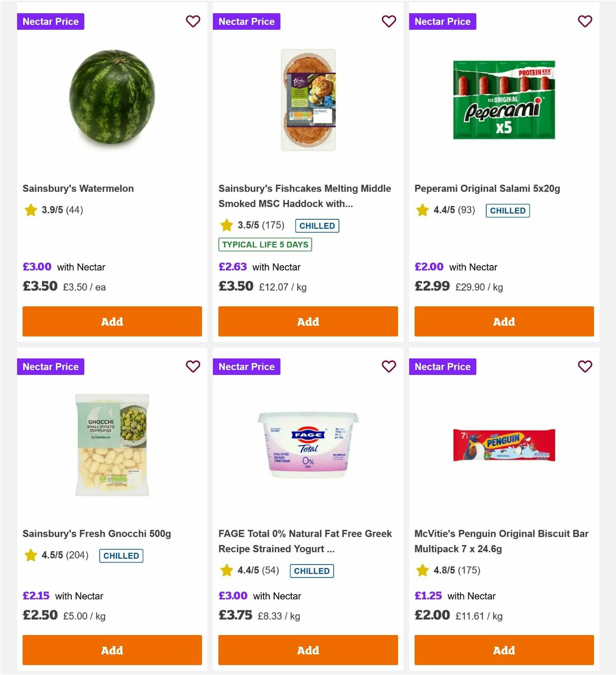This screenshot has height=675, width=616.
Task: Toggle favourite status on the yogurt listing
Action: tap(389, 367)
